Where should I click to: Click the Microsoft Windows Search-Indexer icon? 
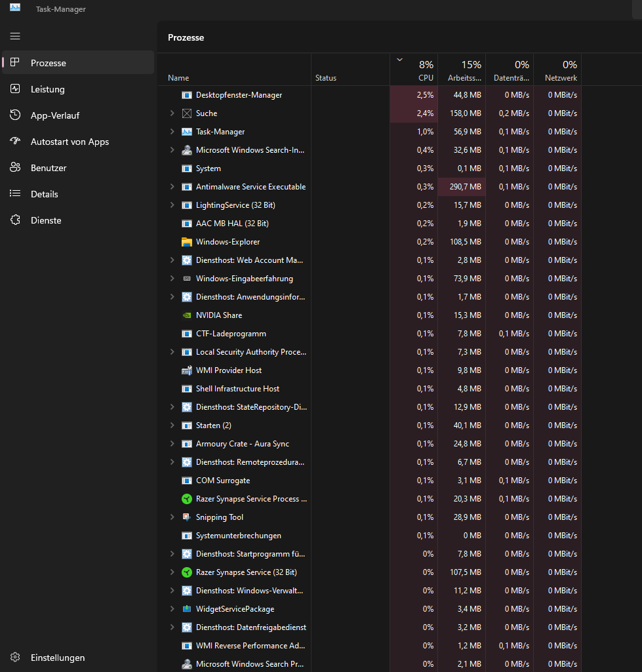187,150
